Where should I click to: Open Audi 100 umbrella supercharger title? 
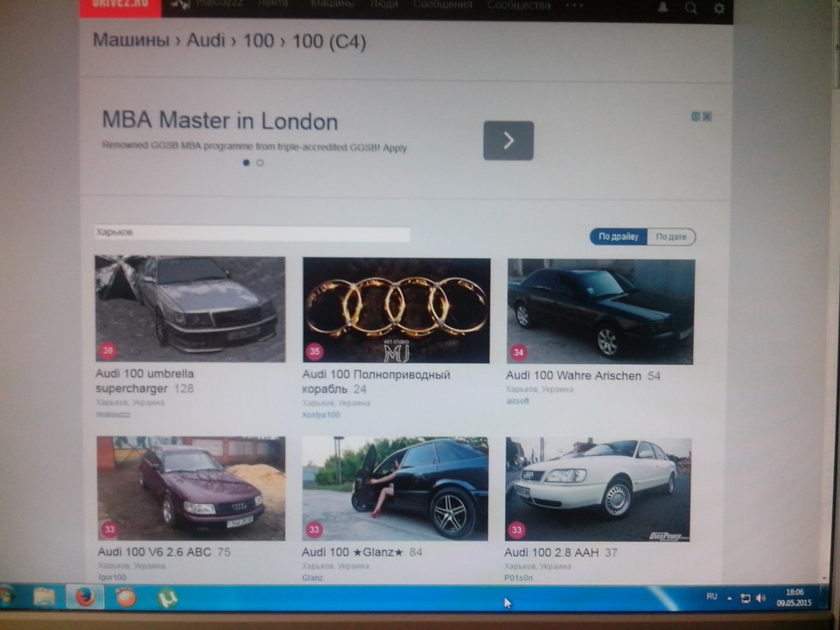point(144,381)
